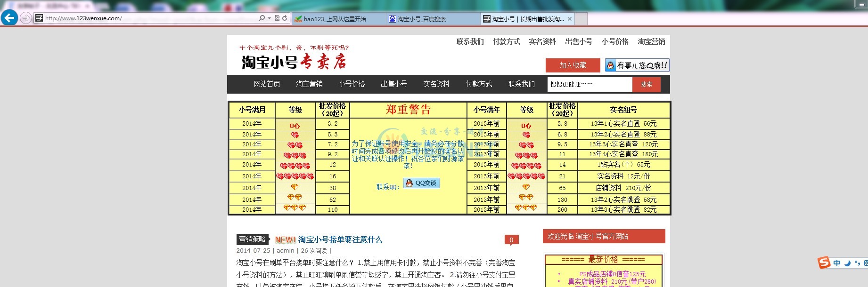Click the 6.8 price cell
868x287 pixels.
coord(562,135)
